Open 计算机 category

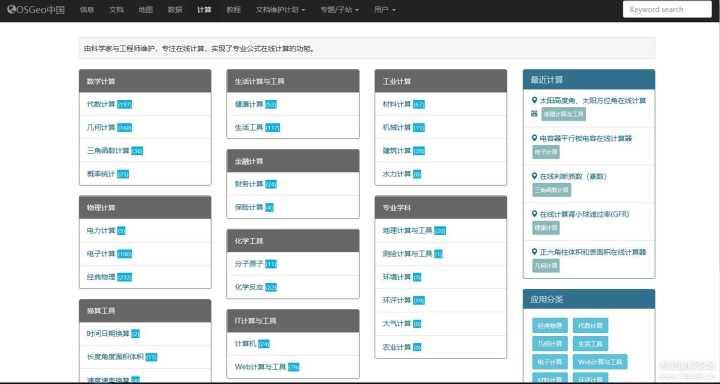tap(245, 344)
